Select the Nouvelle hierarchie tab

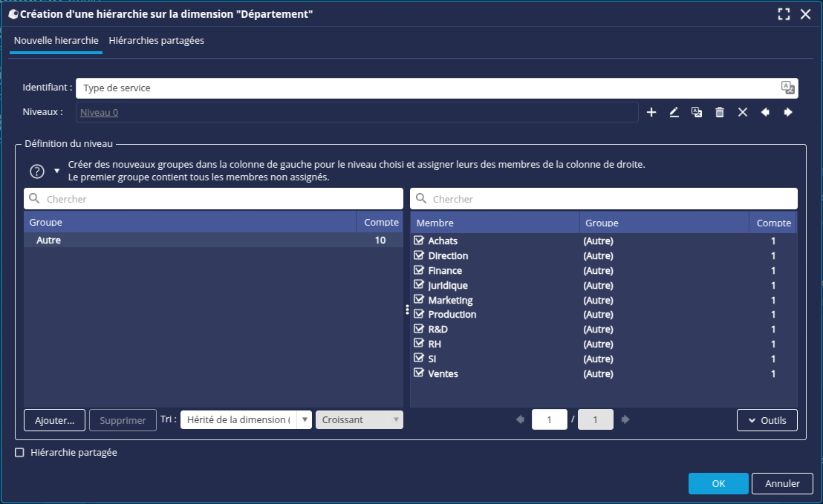pos(56,41)
